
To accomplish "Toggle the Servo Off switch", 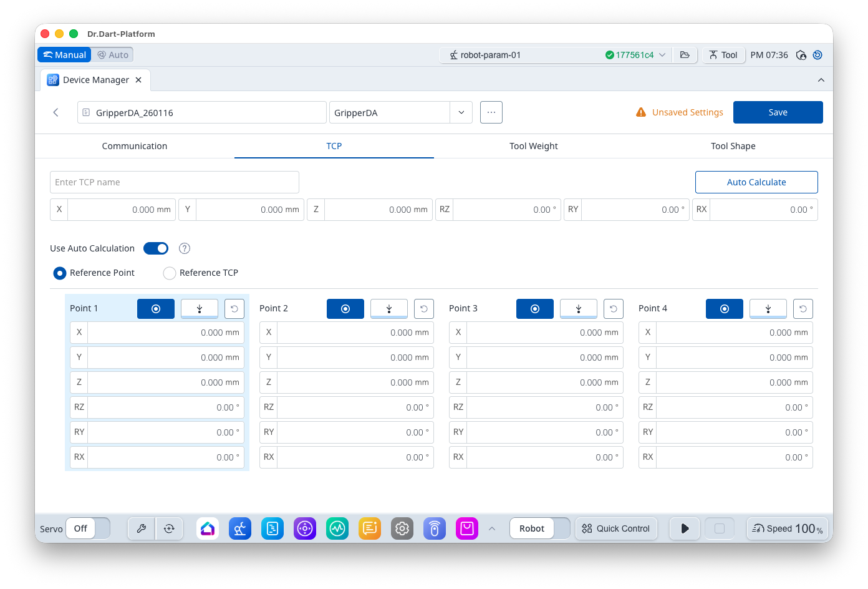I will coord(88,528).
